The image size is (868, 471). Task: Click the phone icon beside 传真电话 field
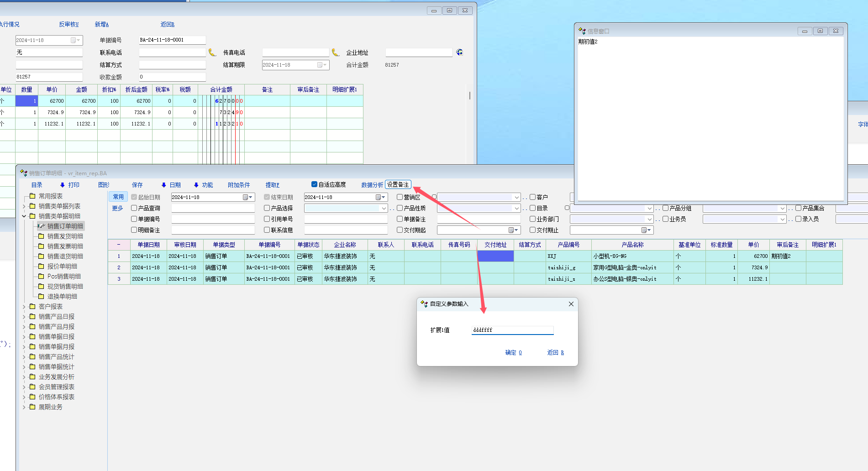click(336, 52)
